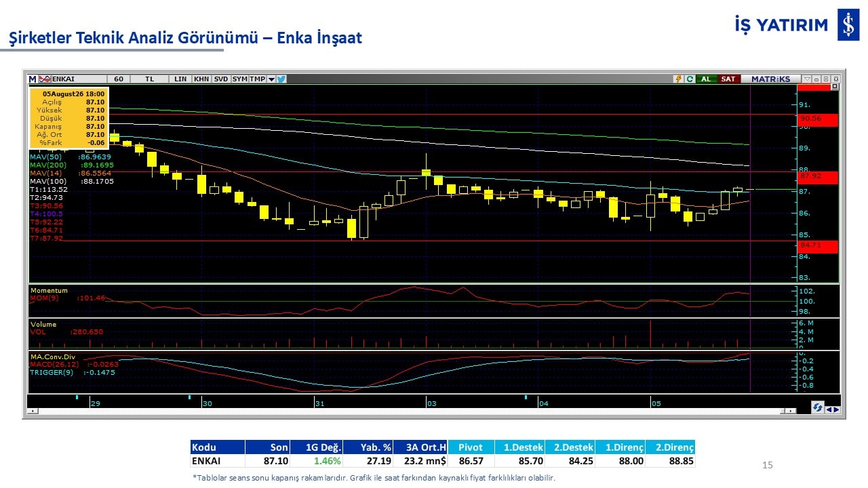
Task: Click the page number 15
Action: tap(768, 465)
